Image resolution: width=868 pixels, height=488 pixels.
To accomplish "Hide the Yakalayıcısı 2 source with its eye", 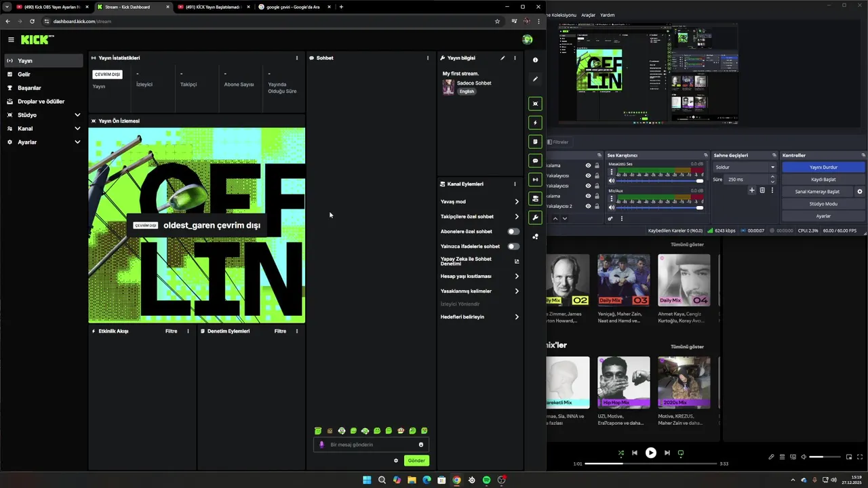I will pos(588,206).
